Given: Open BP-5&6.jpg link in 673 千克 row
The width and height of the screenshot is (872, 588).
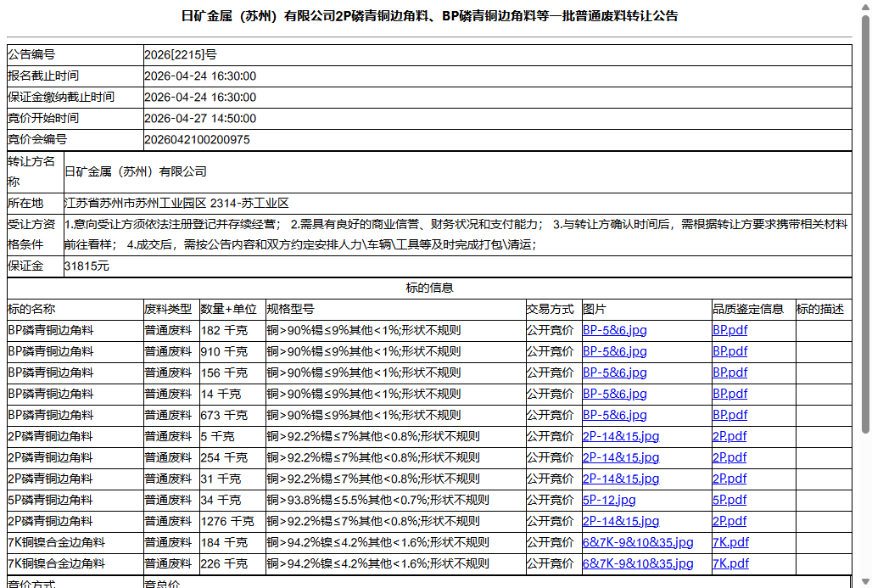Looking at the screenshot, I should pyautogui.click(x=614, y=414).
